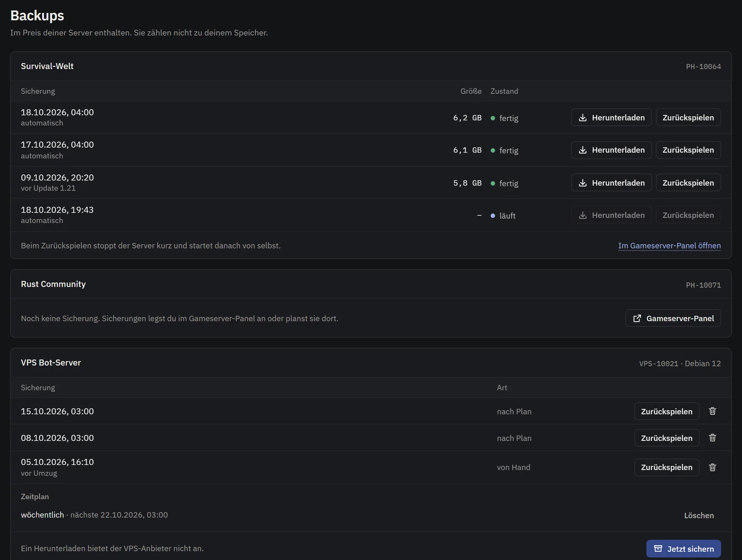Screen dimensions: 742x560
Task: Restore VPS backup from 08.10.2026, 03:00
Action: tap(666, 438)
